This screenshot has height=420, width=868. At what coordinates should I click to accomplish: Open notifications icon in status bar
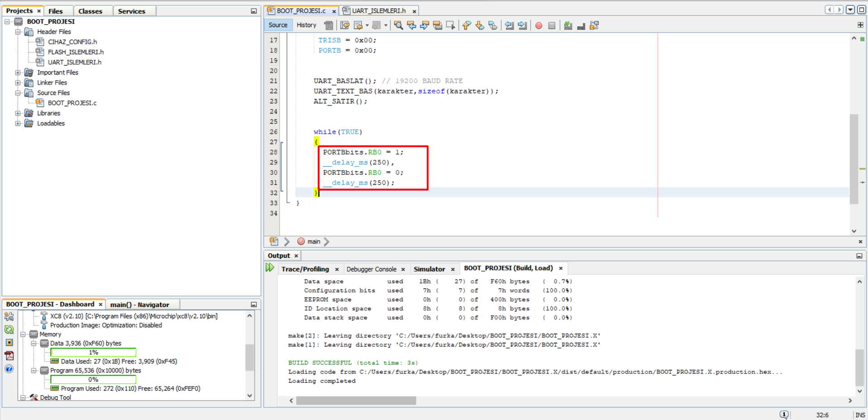pos(784,415)
